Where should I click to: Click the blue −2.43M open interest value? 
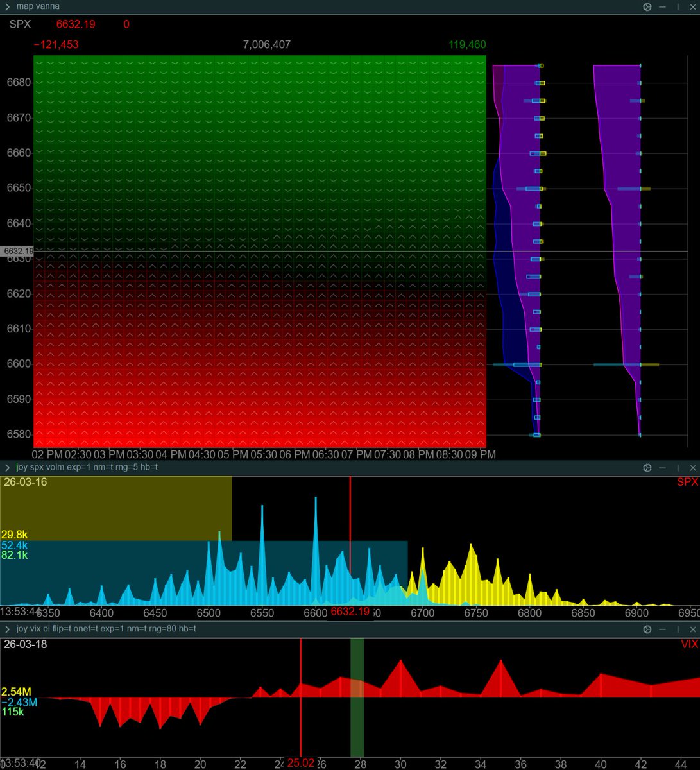19,702
